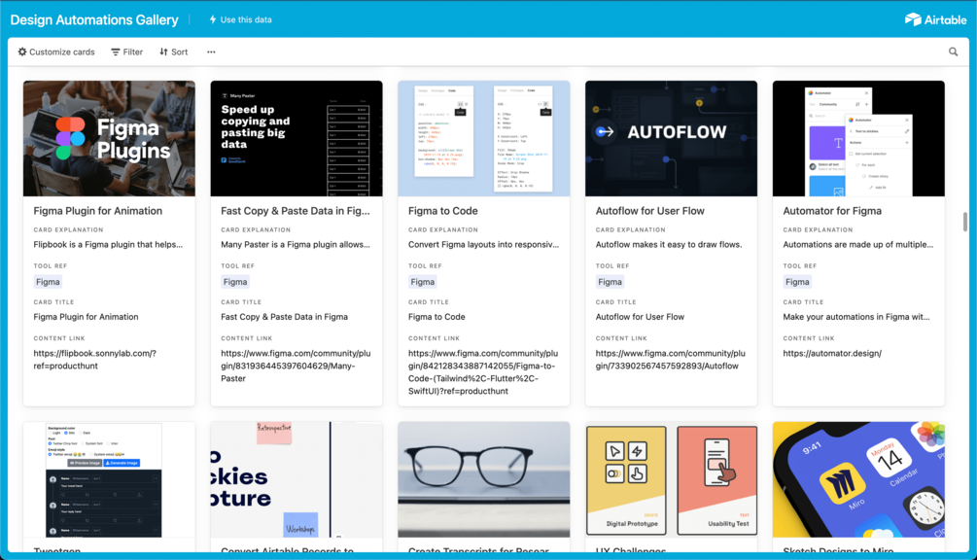Open the Sort options
The height and width of the screenshot is (560, 977).
pyautogui.click(x=174, y=52)
